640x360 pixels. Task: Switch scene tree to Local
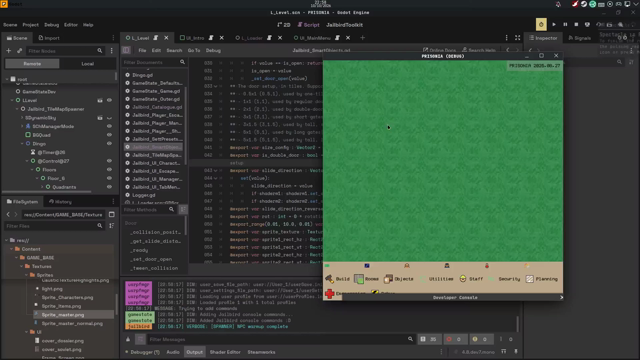87,64
